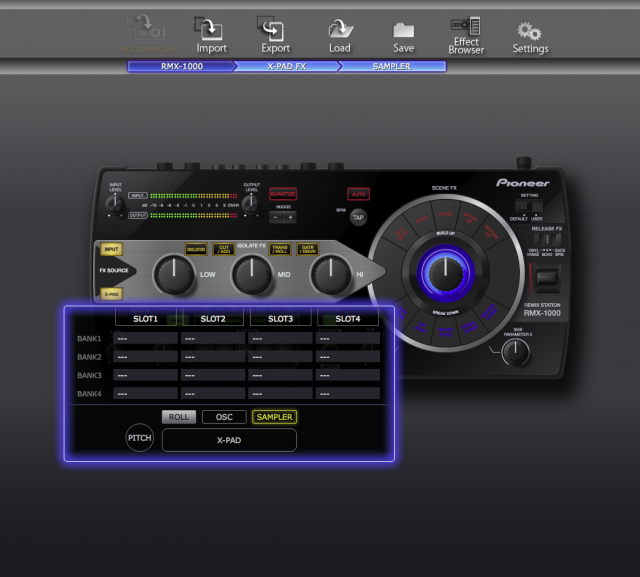
Task: Toggle the red QUANTIZE button
Action: pos(283,194)
